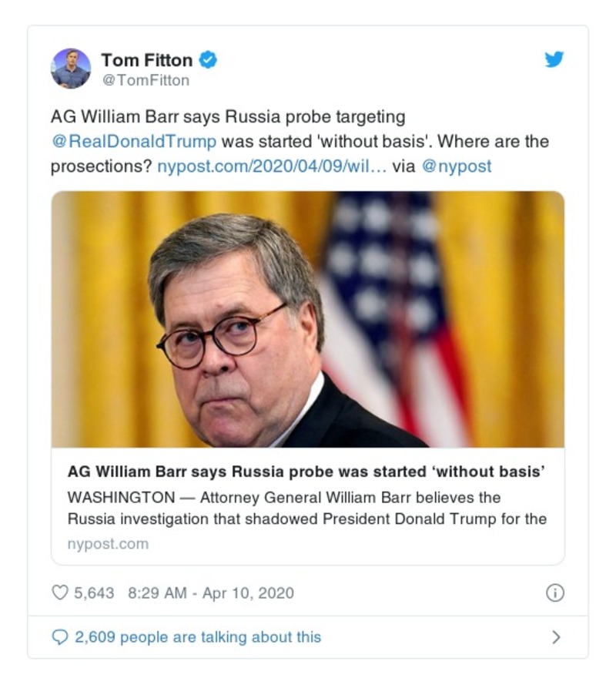Open the @nypost mention link
The width and height of the screenshot is (616, 685).
(457, 166)
